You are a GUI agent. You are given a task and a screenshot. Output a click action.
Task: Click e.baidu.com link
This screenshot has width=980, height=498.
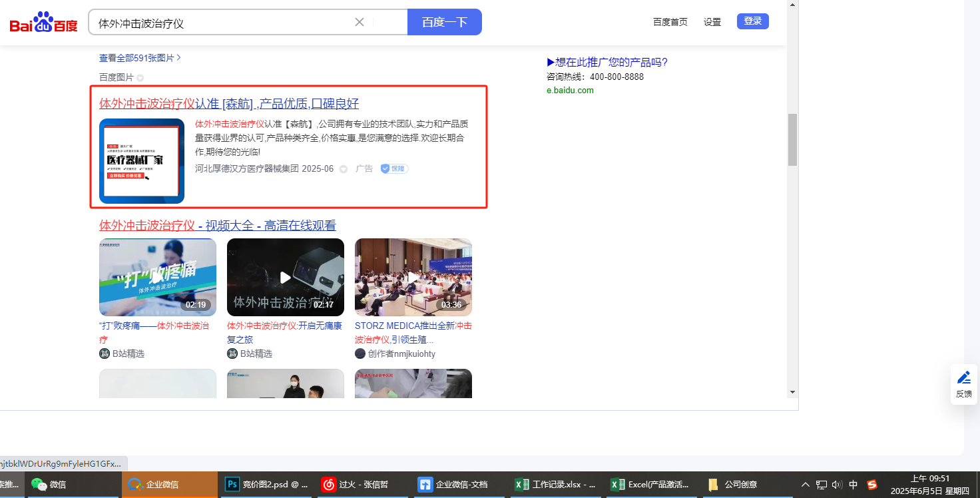(570, 90)
